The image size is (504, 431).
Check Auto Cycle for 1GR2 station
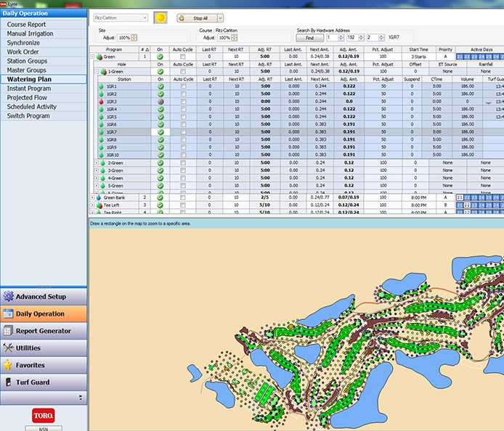(183, 94)
